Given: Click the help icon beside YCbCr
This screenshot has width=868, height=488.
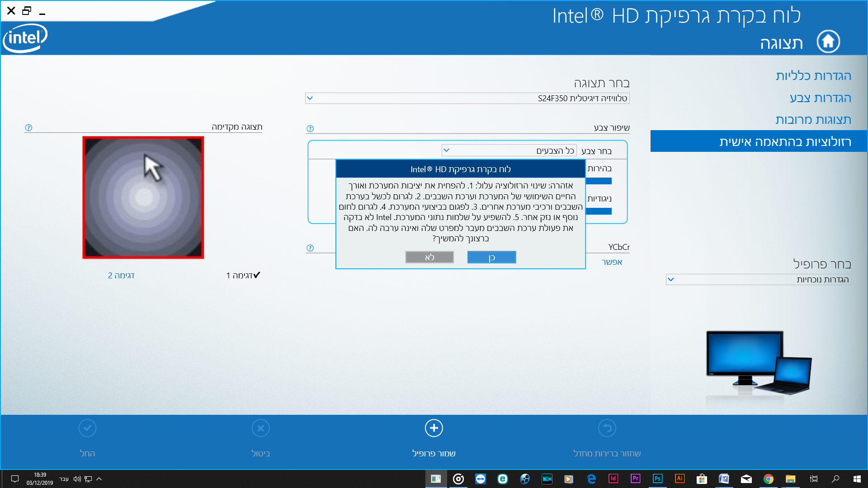Looking at the screenshot, I should 310,248.
